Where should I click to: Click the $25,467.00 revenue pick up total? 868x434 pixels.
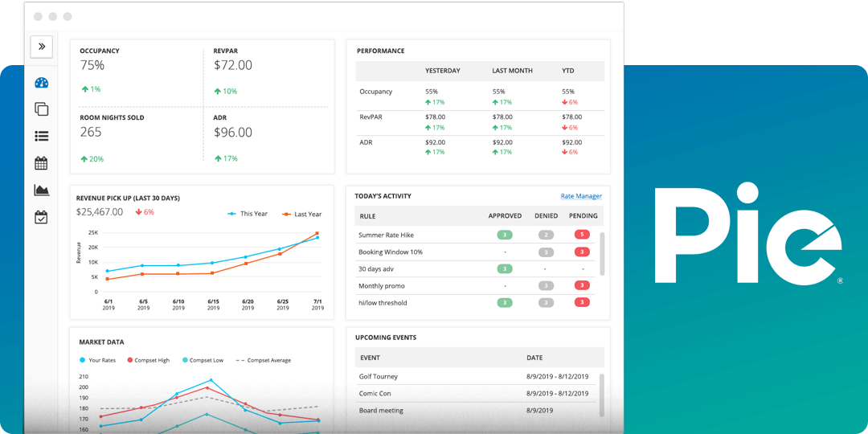tap(100, 212)
